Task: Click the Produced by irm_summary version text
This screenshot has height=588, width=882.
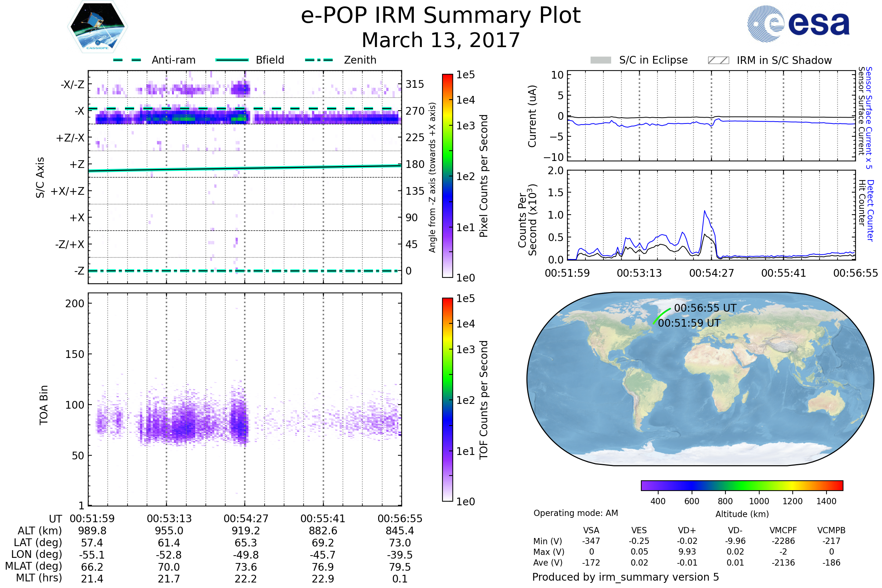Action: tap(625, 577)
